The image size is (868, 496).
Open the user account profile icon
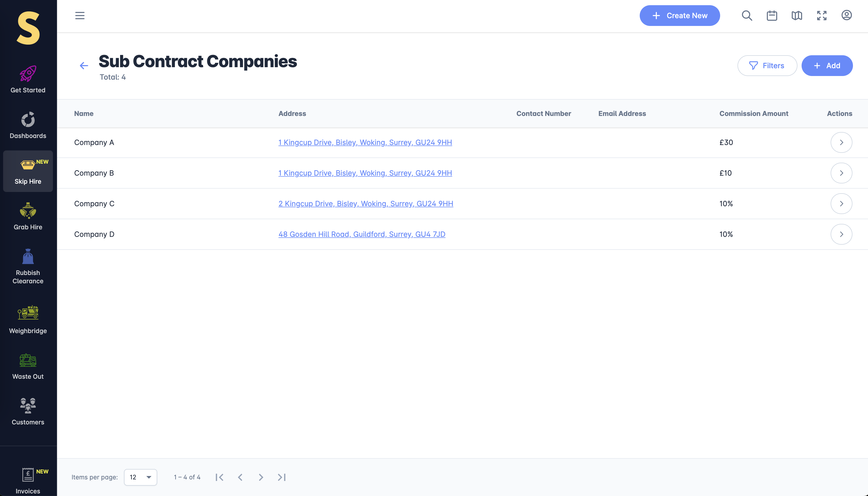tap(846, 15)
